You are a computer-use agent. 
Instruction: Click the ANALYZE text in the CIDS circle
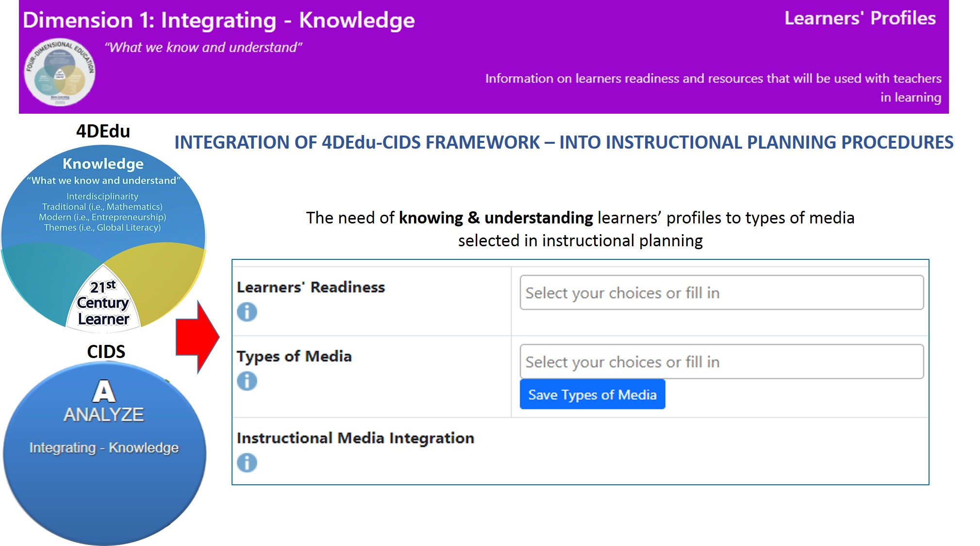104,414
